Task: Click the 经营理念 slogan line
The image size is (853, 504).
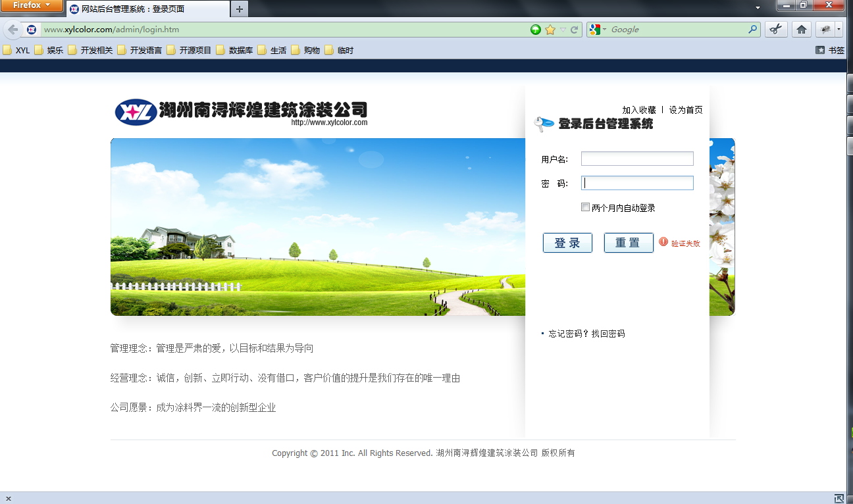Action: [x=285, y=378]
